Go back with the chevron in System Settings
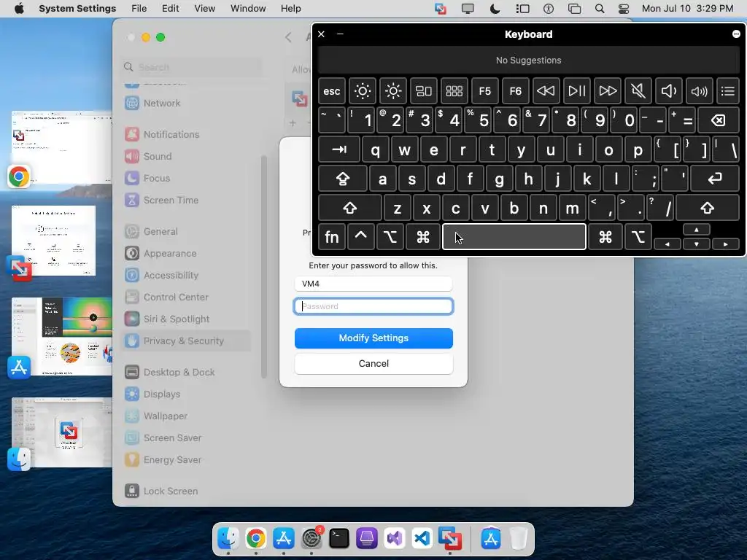This screenshot has width=747, height=560. click(288, 37)
